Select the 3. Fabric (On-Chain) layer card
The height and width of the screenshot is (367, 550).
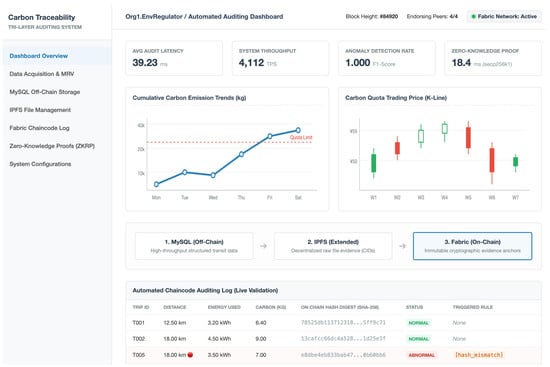(x=472, y=246)
